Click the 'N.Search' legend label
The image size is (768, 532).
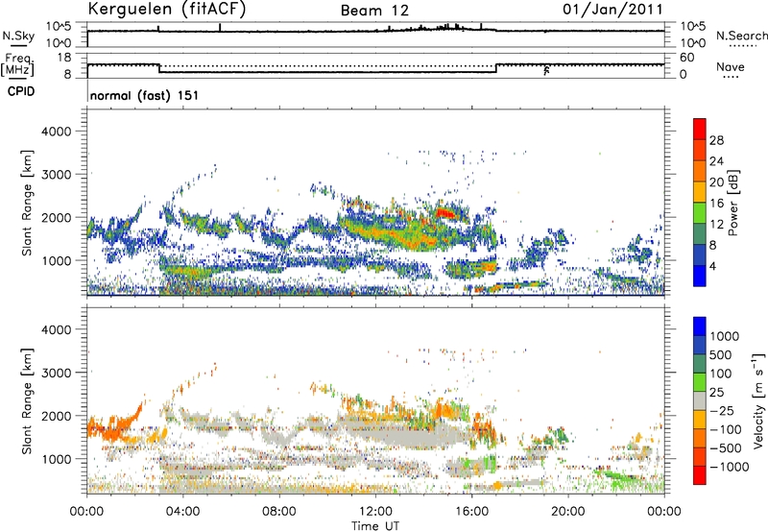tap(741, 36)
